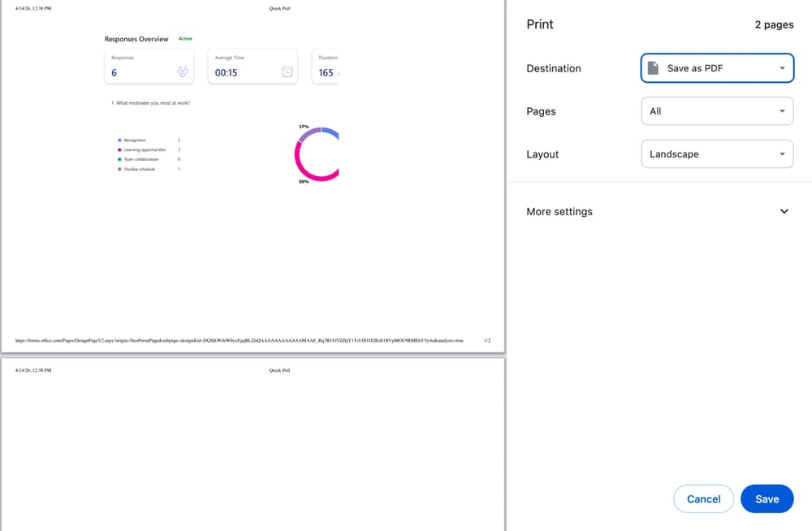Image resolution: width=812 pixels, height=531 pixels.
Task: Click the blue Recognition legend dot
Action: [119, 140]
